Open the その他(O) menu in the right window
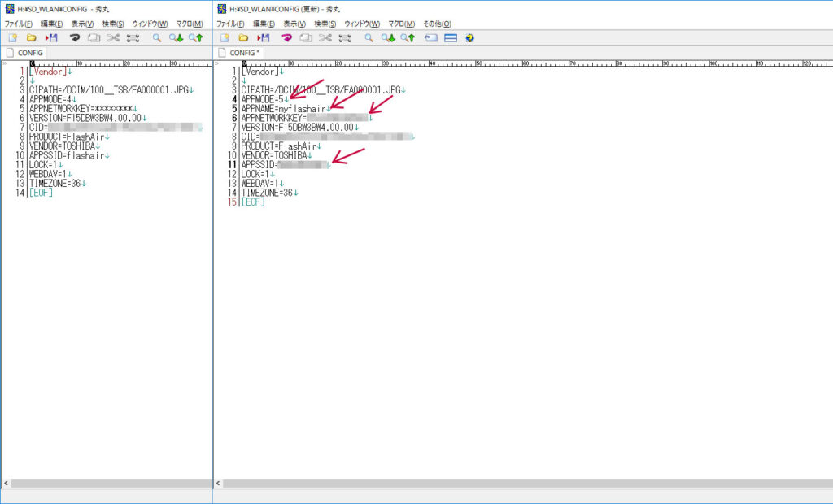Screen dimensions: 833x504 click(x=437, y=24)
